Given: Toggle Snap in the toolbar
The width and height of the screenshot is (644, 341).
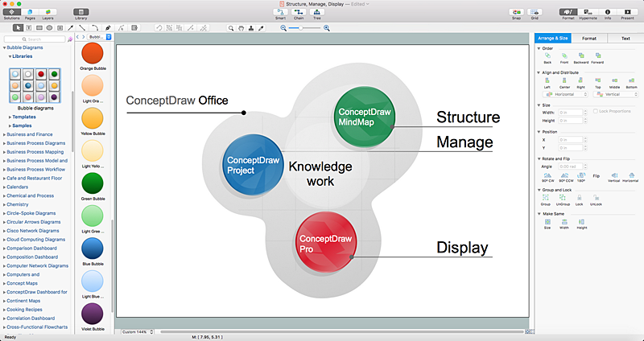Looking at the screenshot, I should pos(517,12).
